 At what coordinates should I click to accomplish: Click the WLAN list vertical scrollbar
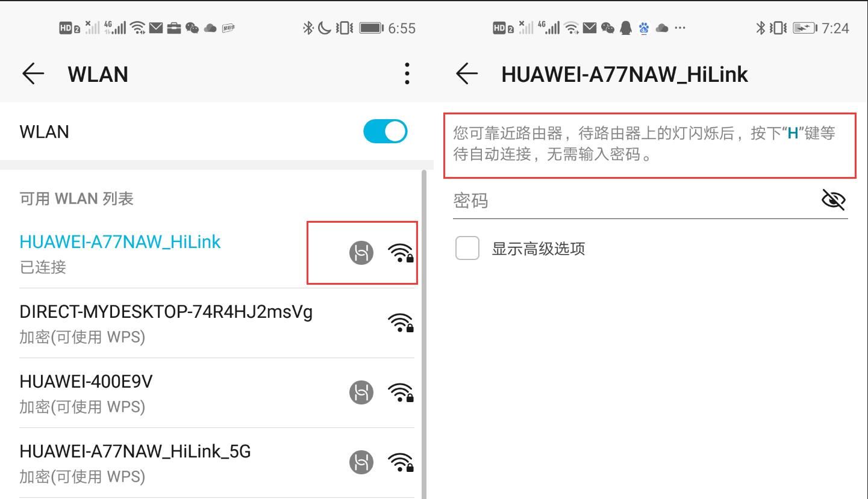(x=424, y=334)
